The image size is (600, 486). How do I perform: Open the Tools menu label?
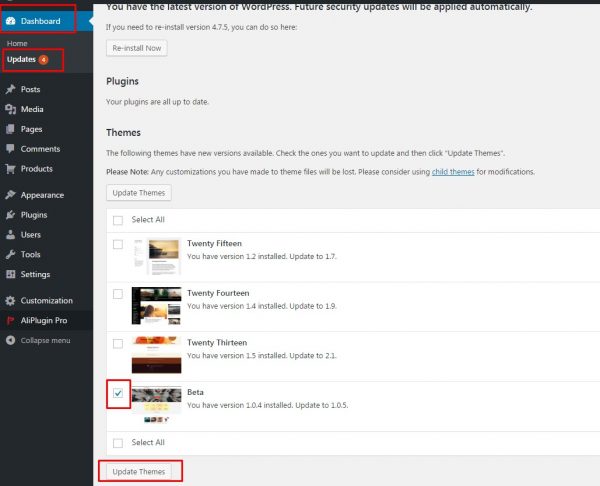click(x=31, y=254)
